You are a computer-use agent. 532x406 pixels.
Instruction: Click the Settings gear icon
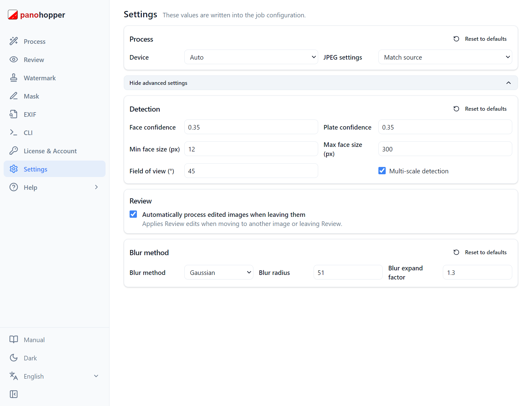tap(14, 169)
